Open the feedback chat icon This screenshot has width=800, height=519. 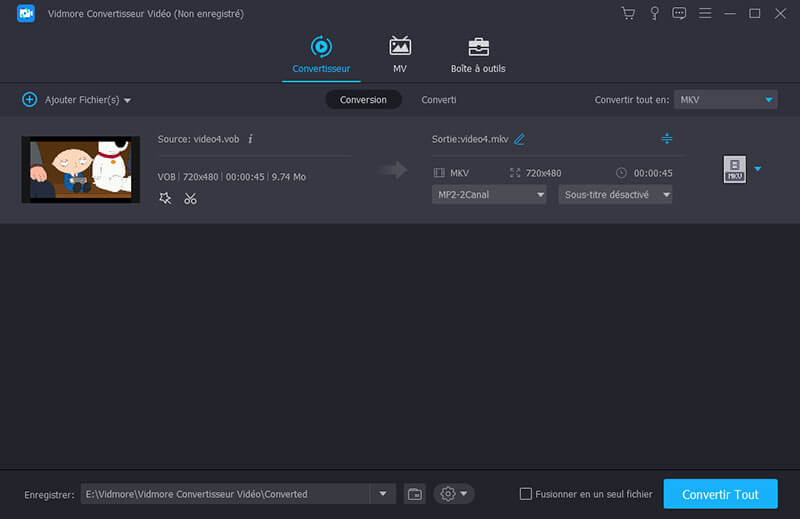680,13
